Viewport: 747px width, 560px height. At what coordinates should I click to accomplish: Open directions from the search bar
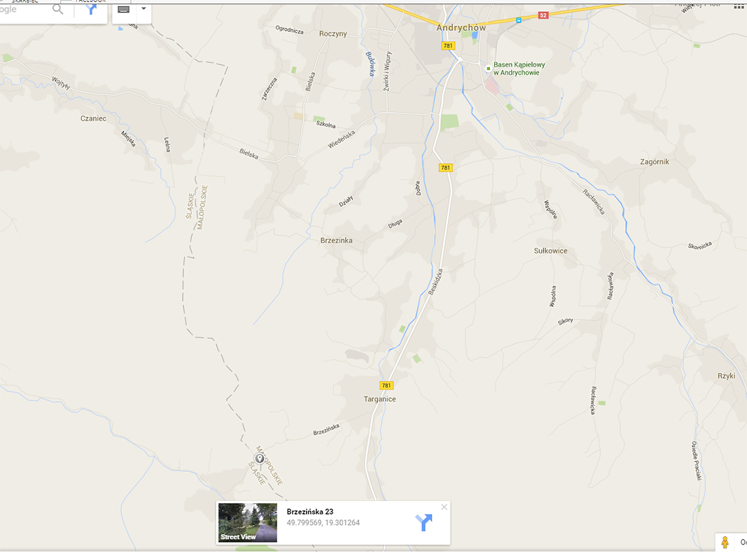[91, 9]
